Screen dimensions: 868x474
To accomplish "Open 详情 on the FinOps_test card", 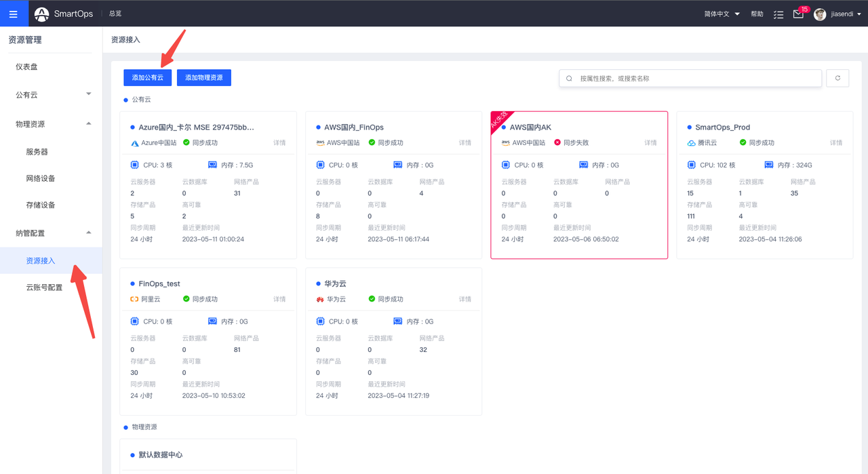I will click(x=279, y=299).
